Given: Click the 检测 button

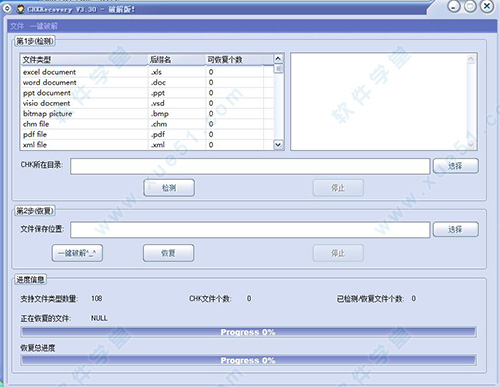Looking at the screenshot, I should coord(169,188).
